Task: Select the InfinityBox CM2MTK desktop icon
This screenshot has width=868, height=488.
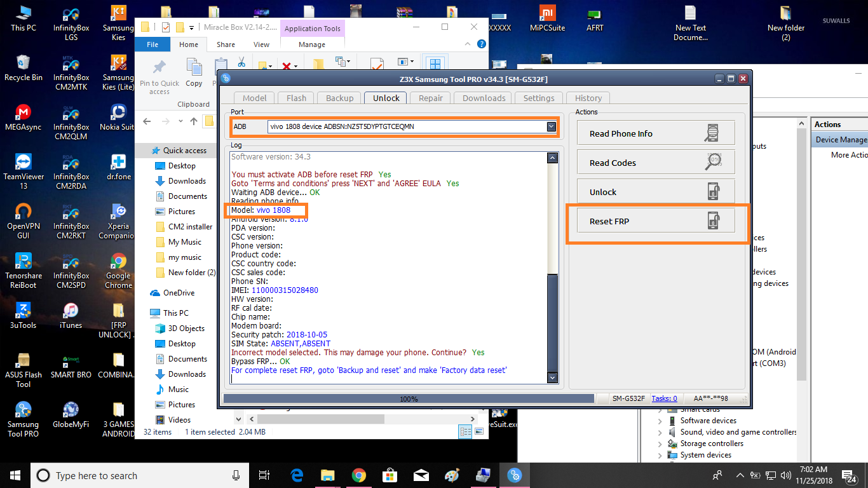Action: click(71, 72)
